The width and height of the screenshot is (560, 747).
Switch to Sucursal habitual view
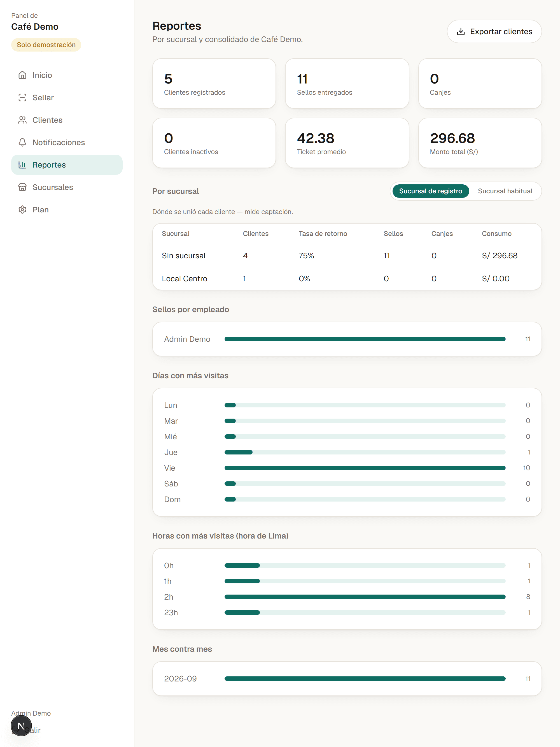coord(505,191)
